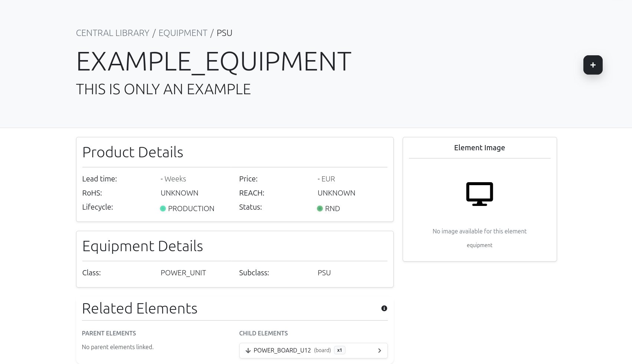
Task: Click the Lead time Weeks value
Action: coord(173,179)
